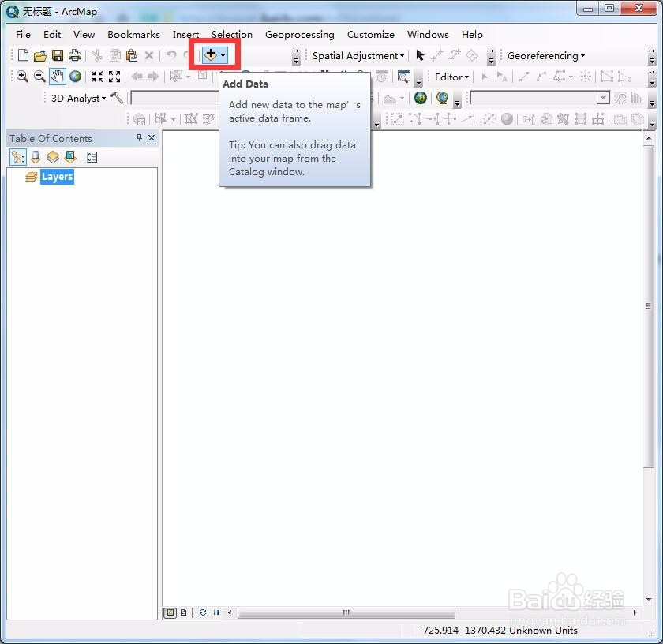Zoom to Full Extent globe

[75, 77]
